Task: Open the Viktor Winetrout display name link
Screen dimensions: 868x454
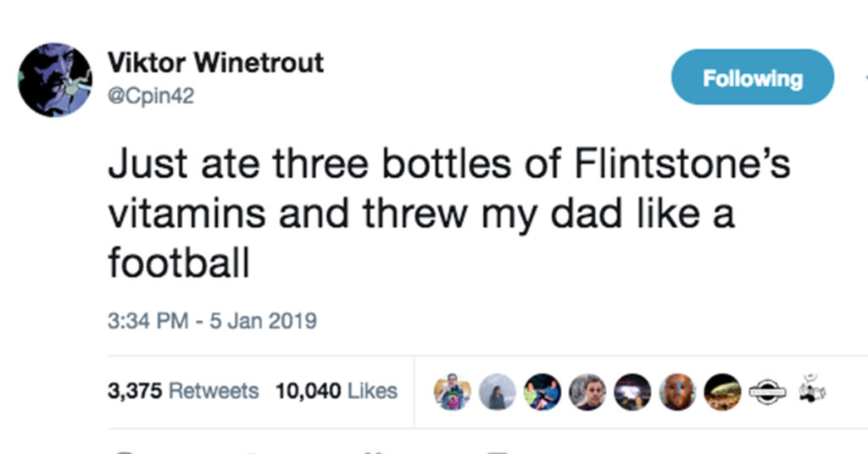Action: [x=215, y=62]
